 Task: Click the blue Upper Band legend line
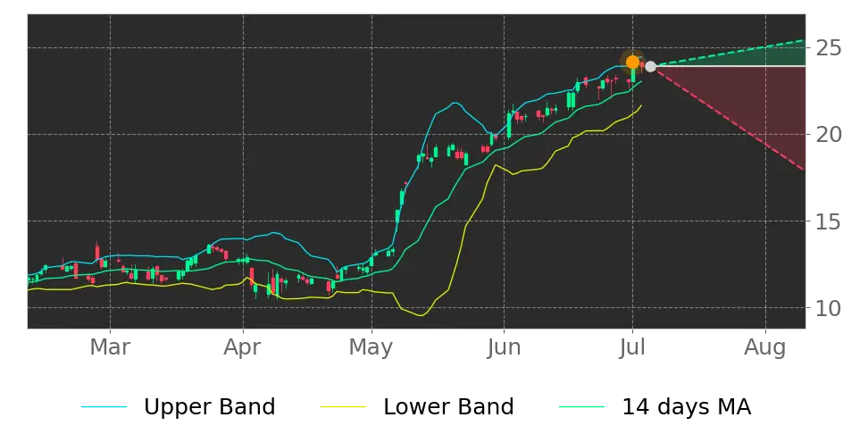pos(104,407)
